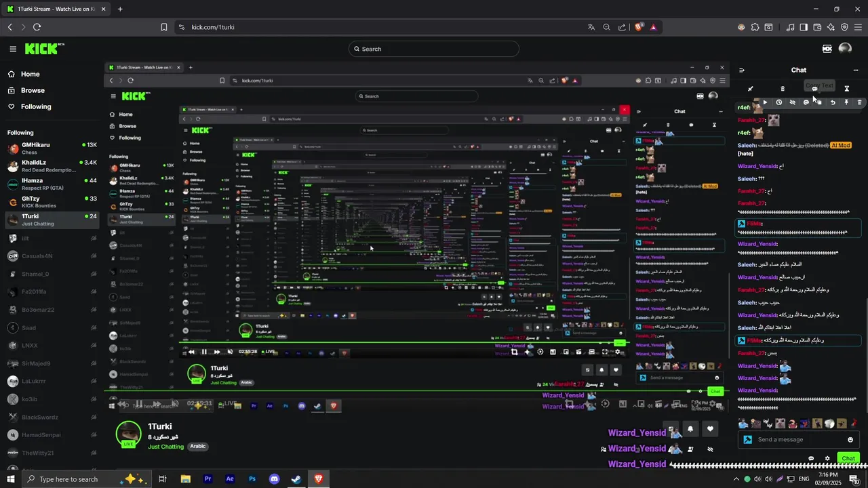
Task: Click Copy Text icon on message hover bar
Action: tap(819, 102)
